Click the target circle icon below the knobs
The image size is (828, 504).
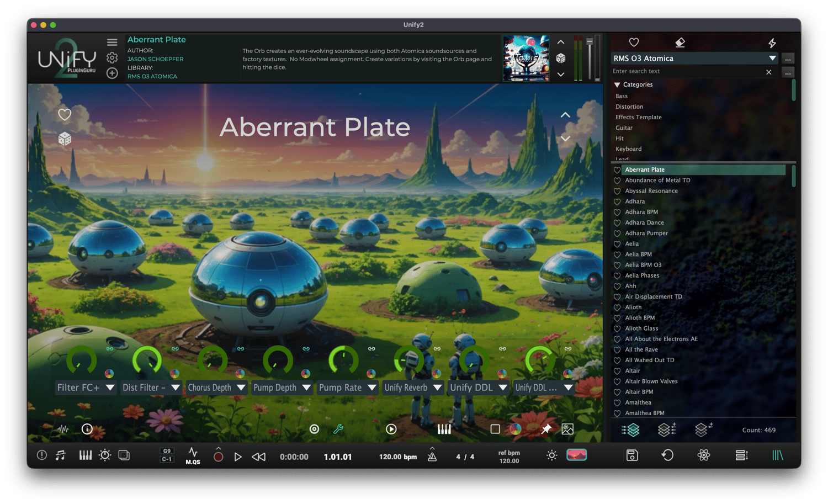point(314,429)
